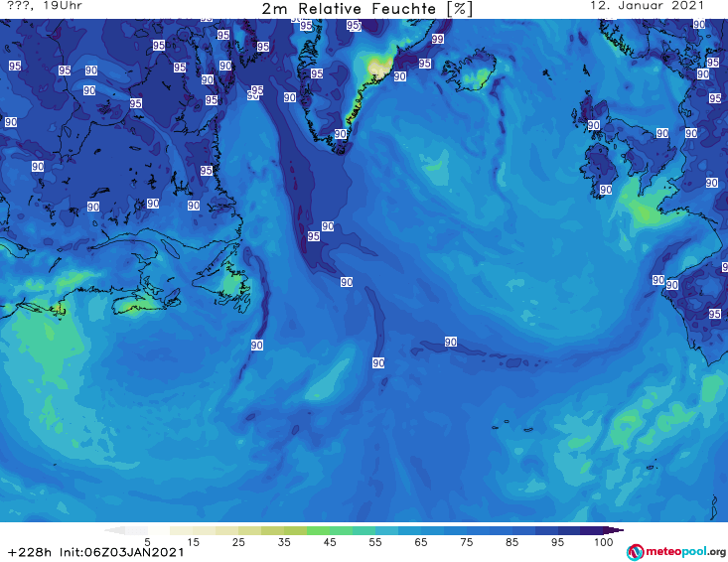728x562 pixels.
Task: Click the '55' tick label on color scale
Action: (x=375, y=542)
